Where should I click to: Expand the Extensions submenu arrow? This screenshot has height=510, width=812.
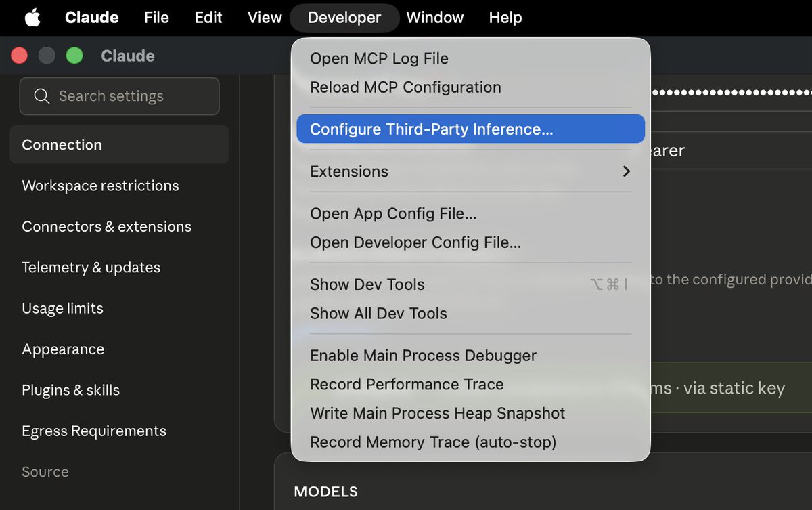tap(626, 171)
